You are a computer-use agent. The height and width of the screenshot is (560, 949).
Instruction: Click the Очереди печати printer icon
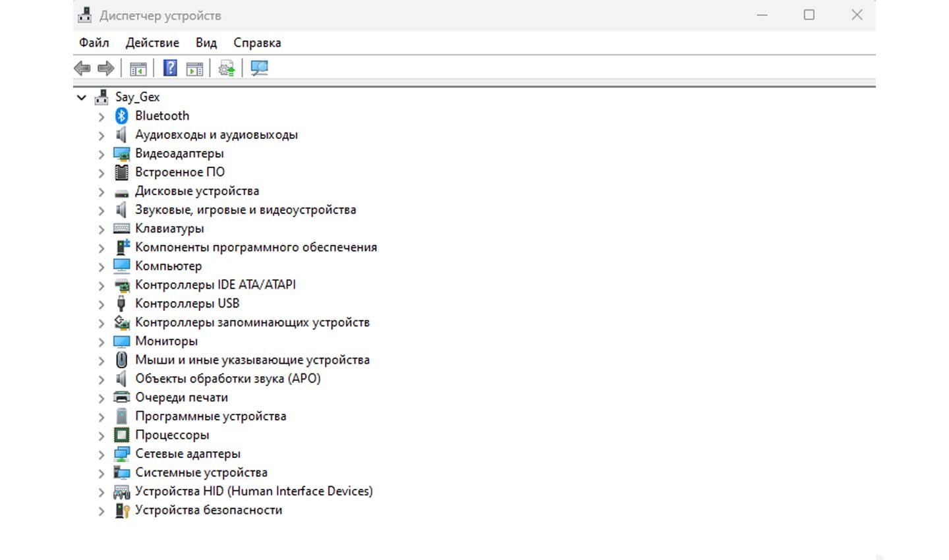pos(121,397)
